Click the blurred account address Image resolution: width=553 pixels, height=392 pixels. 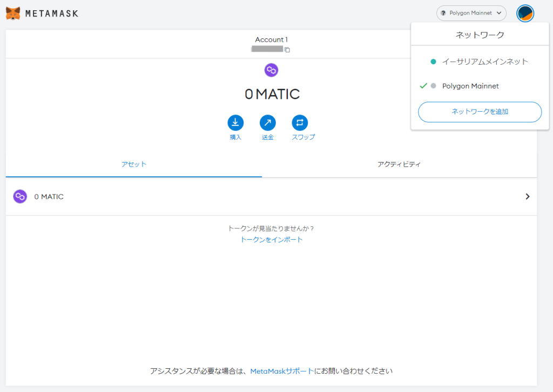pos(267,49)
